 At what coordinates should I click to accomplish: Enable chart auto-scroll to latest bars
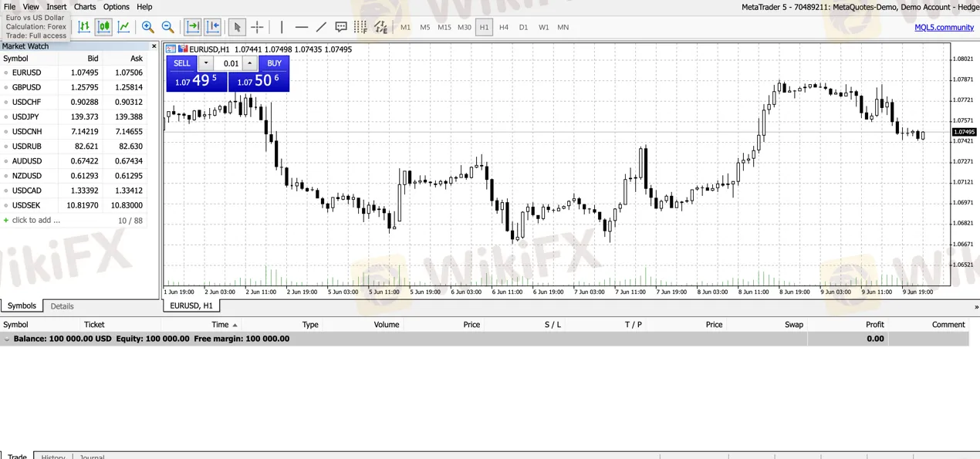193,27
